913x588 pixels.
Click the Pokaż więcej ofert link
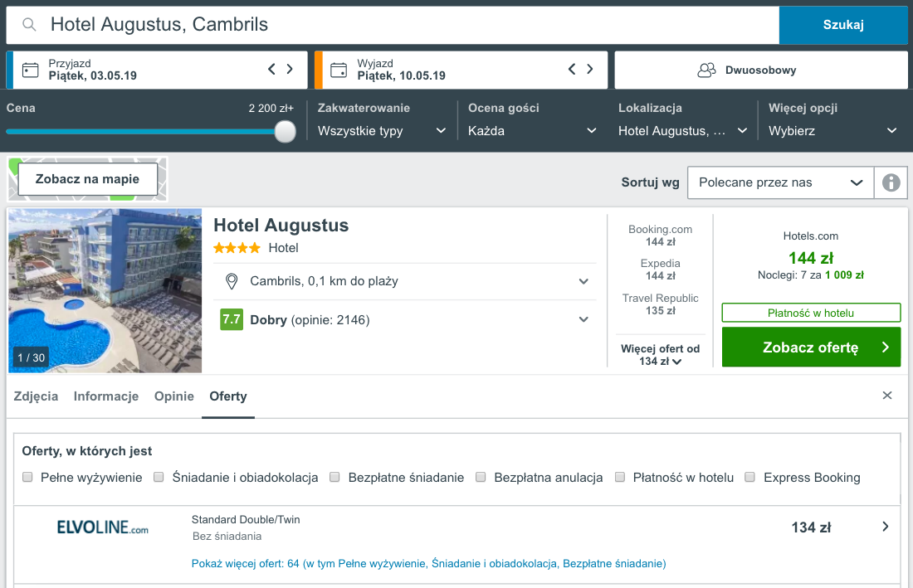[428, 564]
